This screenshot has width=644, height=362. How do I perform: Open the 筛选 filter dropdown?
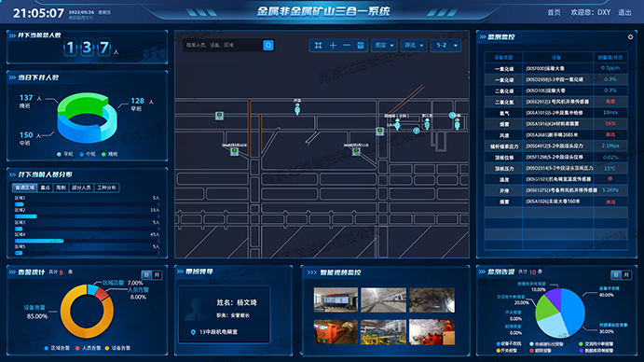pyautogui.click(x=414, y=45)
